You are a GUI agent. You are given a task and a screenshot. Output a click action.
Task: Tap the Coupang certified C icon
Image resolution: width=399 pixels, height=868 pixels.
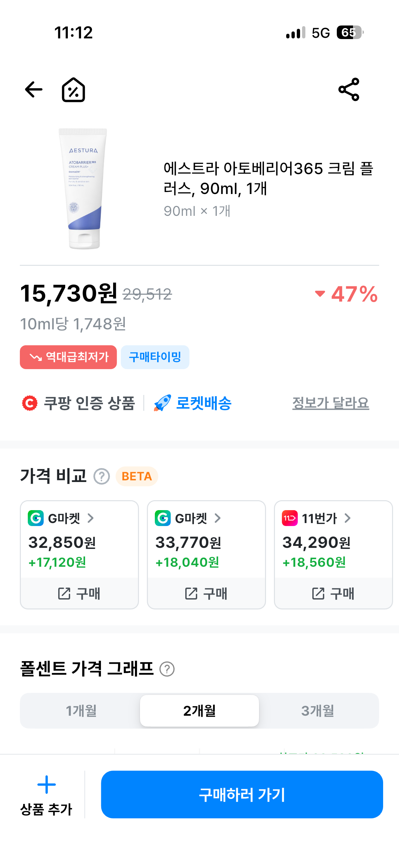pyautogui.click(x=30, y=403)
